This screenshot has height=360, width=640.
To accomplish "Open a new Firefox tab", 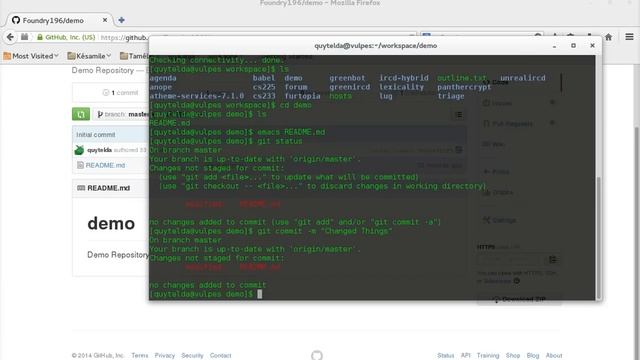I will click(121, 20).
